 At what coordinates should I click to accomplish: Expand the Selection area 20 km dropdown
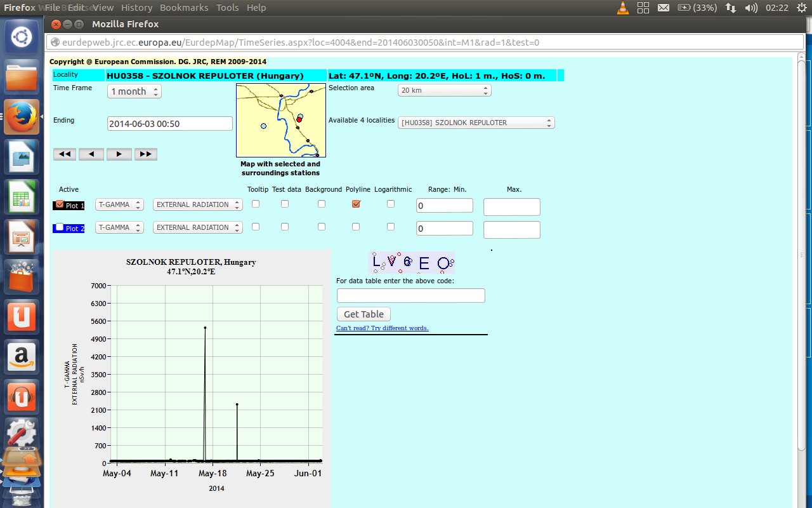point(444,91)
